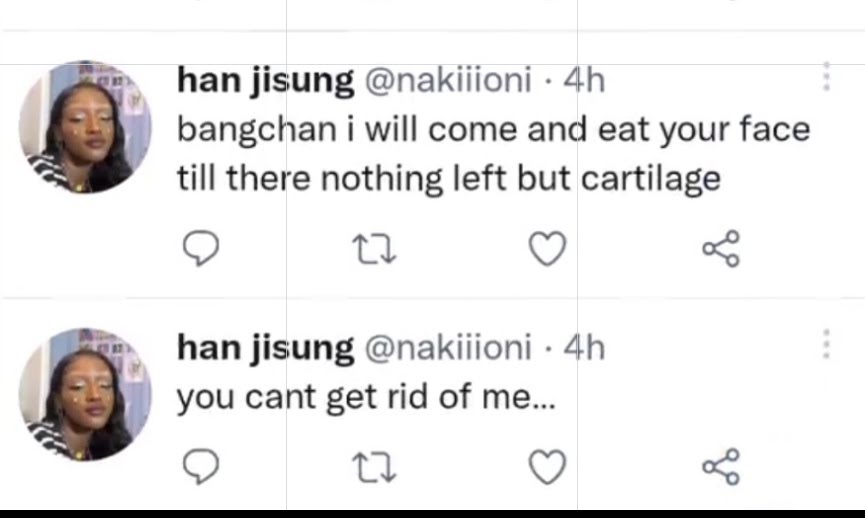
Task: Retweet the "you cant get rid of me" tweet
Action: 377,466
